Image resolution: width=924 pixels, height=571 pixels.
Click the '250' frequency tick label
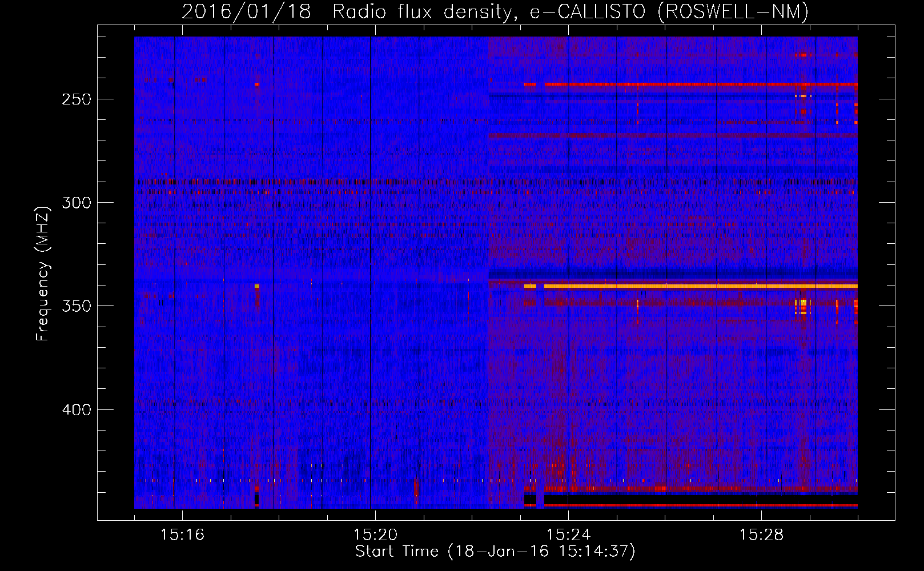77,99
